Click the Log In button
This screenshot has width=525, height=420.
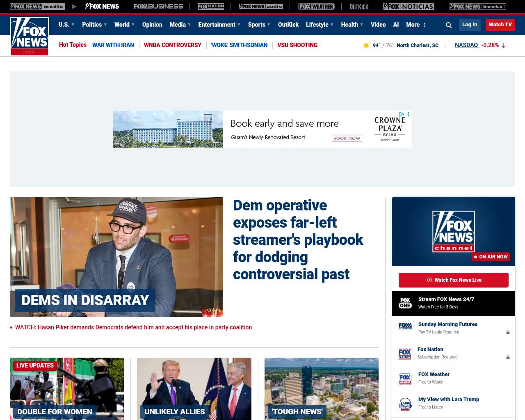click(470, 25)
